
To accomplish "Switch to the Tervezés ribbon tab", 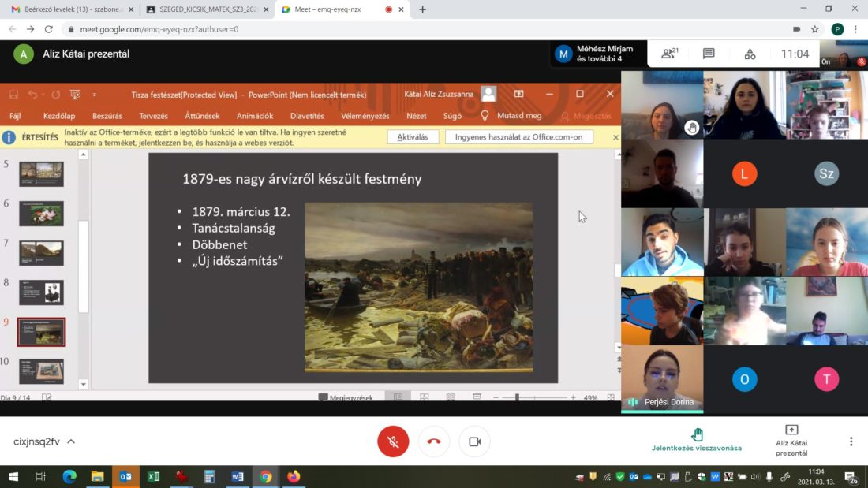I will [153, 116].
